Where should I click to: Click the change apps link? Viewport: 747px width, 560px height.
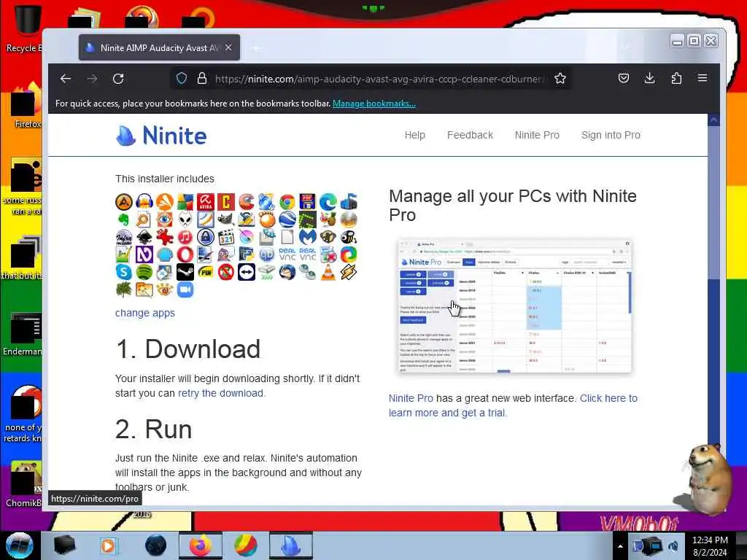(145, 313)
